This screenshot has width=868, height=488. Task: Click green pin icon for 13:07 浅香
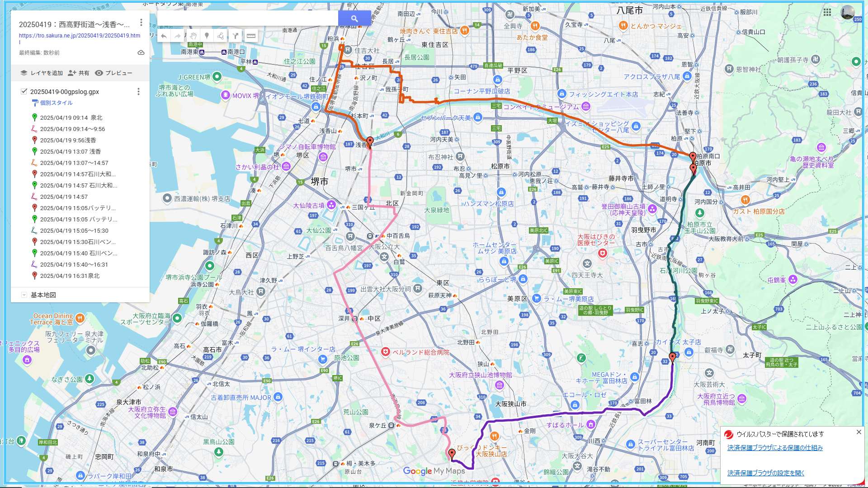pyautogui.click(x=34, y=151)
